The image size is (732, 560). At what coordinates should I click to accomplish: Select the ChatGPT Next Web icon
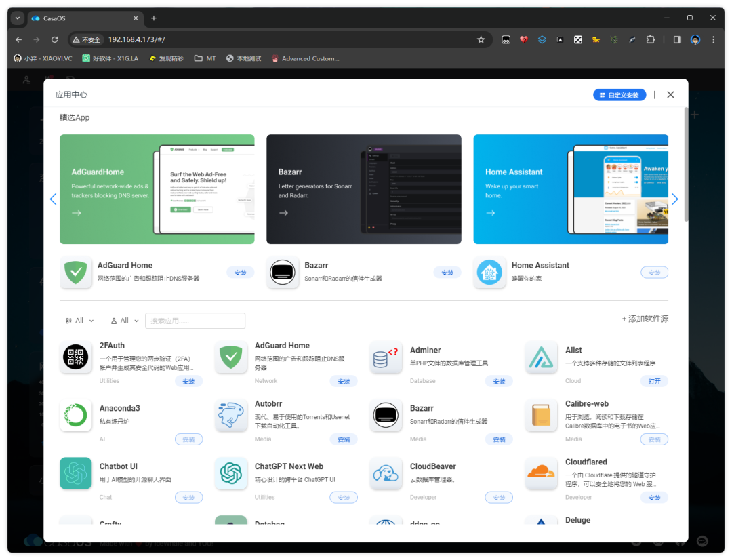(x=230, y=473)
